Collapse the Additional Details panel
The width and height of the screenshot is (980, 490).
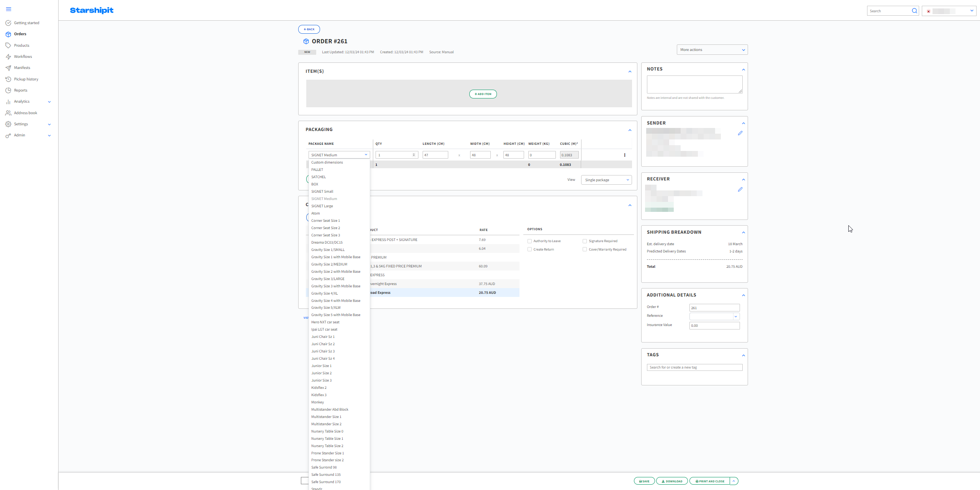coord(743,295)
